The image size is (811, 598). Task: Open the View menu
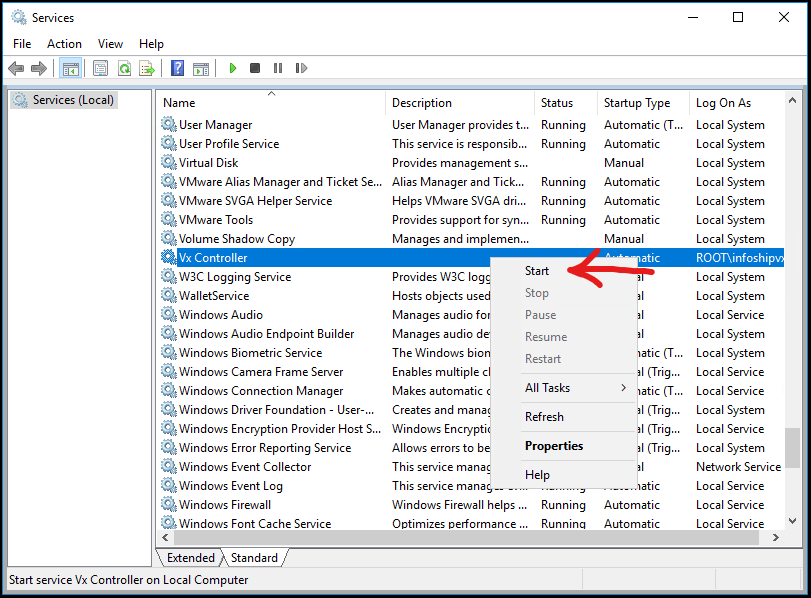pos(110,43)
